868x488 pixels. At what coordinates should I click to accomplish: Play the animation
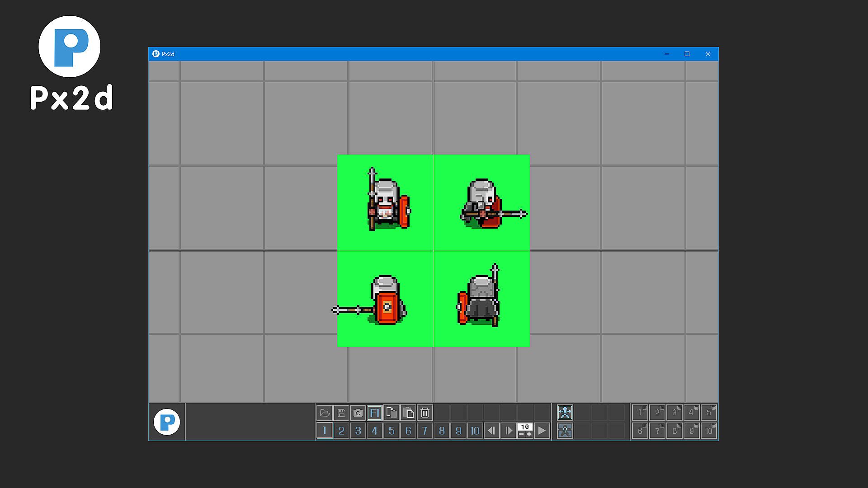[x=542, y=431]
